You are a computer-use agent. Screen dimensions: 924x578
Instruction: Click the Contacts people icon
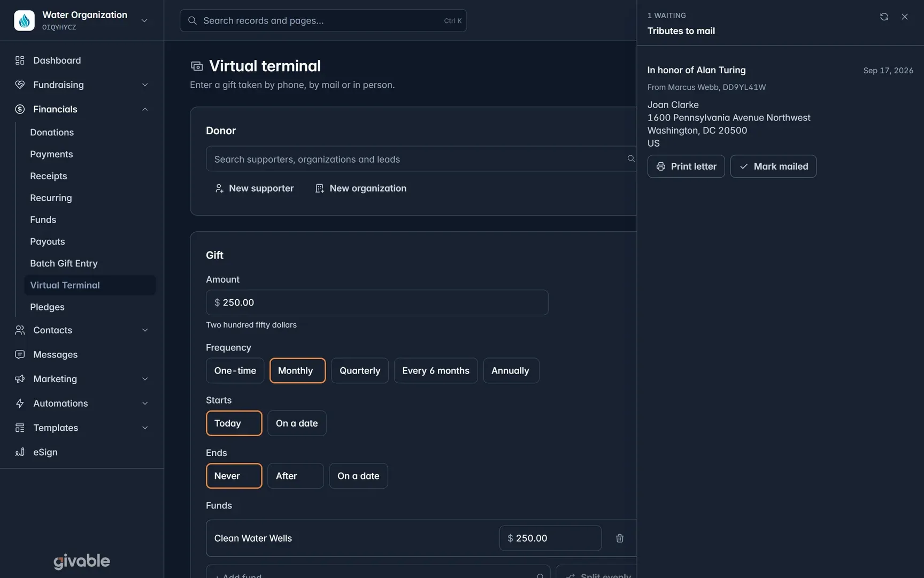[x=20, y=330]
